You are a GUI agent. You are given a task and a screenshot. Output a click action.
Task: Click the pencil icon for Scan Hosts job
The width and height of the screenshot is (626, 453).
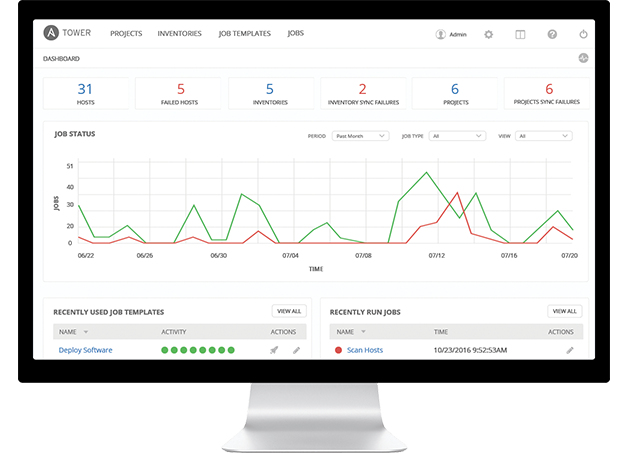point(570,350)
